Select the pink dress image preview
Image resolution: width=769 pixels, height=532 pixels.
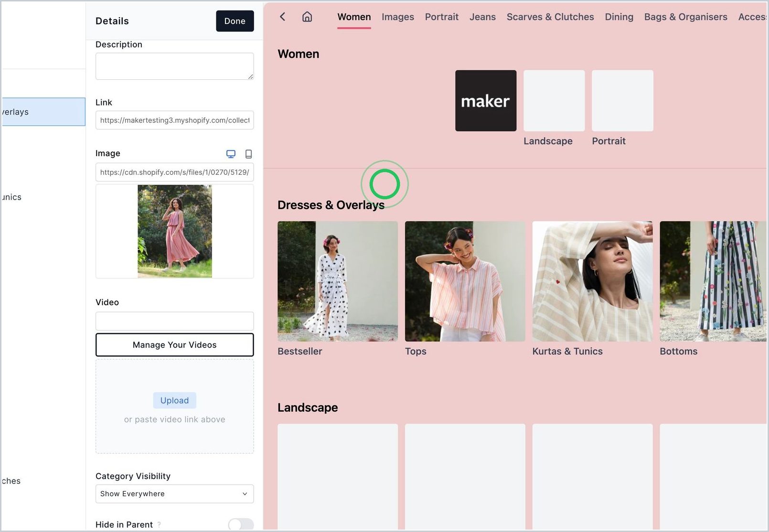[174, 231]
